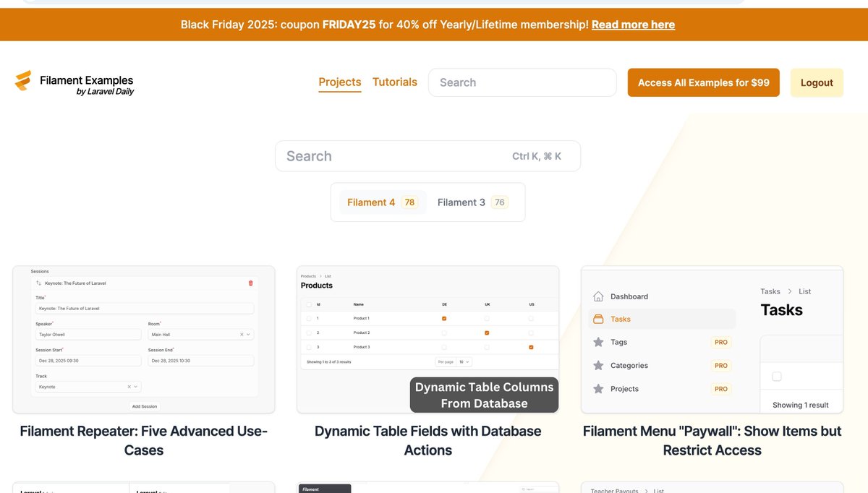Uncheck the UK checkbox for Product 2
Image resolution: width=868 pixels, height=493 pixels.
point(486,332)
